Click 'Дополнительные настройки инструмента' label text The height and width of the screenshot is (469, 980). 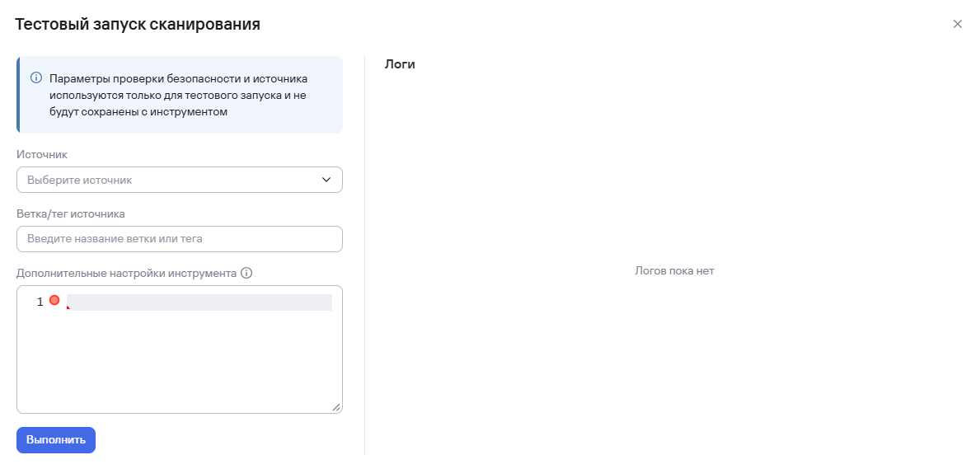click(x=127, y=274)
